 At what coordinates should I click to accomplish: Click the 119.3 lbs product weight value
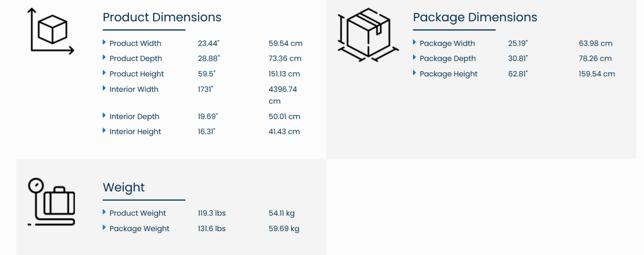212,213
